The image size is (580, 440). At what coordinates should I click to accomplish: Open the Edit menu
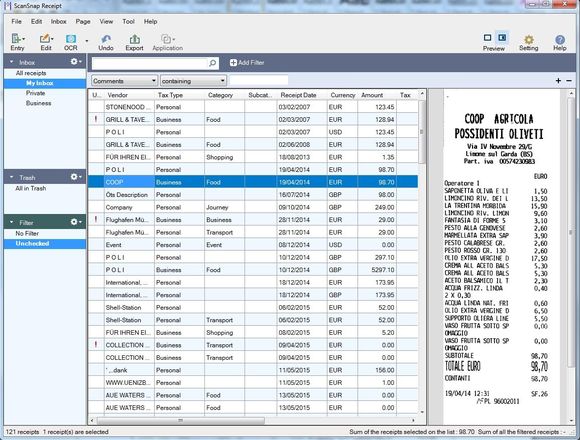pos(36,21)
